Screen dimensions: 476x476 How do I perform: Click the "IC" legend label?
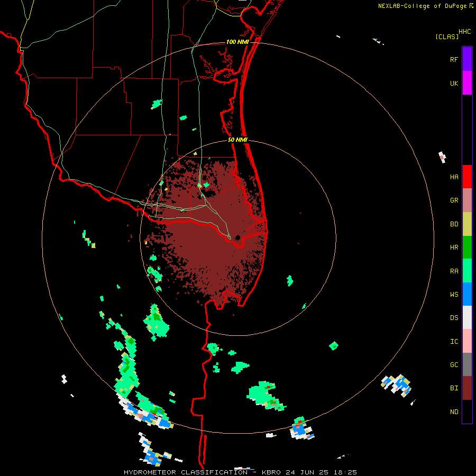tap(454, 342)
